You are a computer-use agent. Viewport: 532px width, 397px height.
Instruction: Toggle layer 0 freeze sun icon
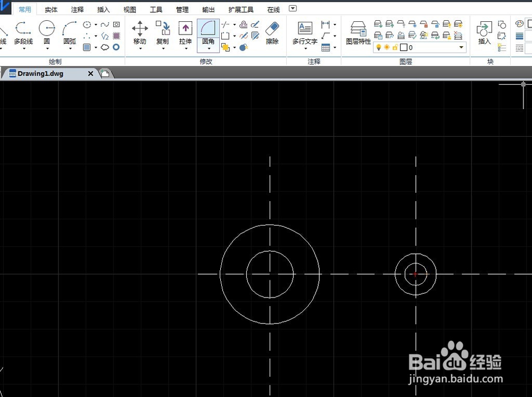[387, 47]
